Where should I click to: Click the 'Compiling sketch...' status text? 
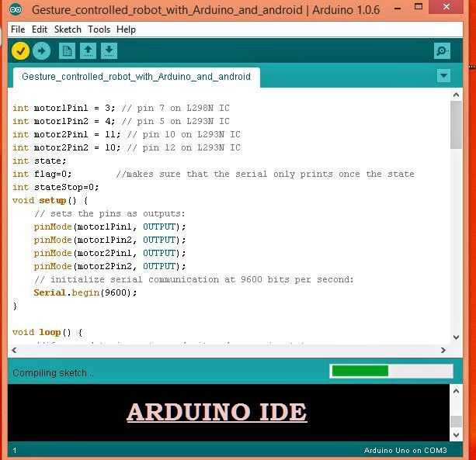(53, 372)
